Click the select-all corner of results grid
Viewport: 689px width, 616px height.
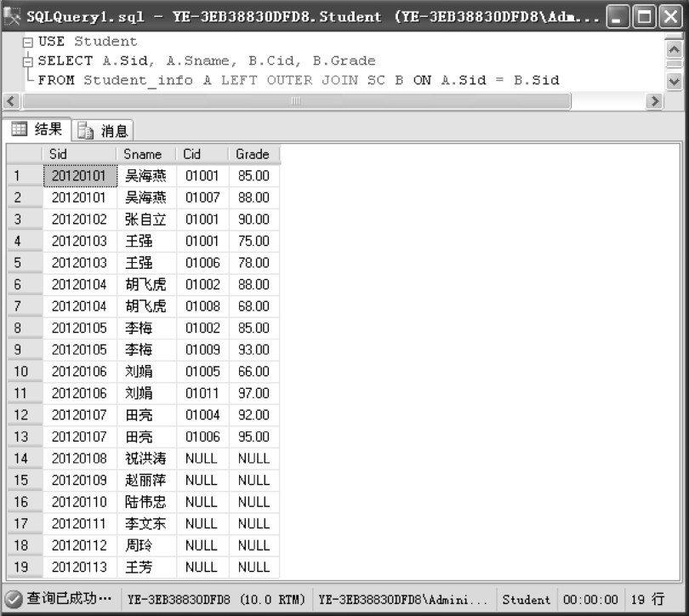tap(25, 154)
